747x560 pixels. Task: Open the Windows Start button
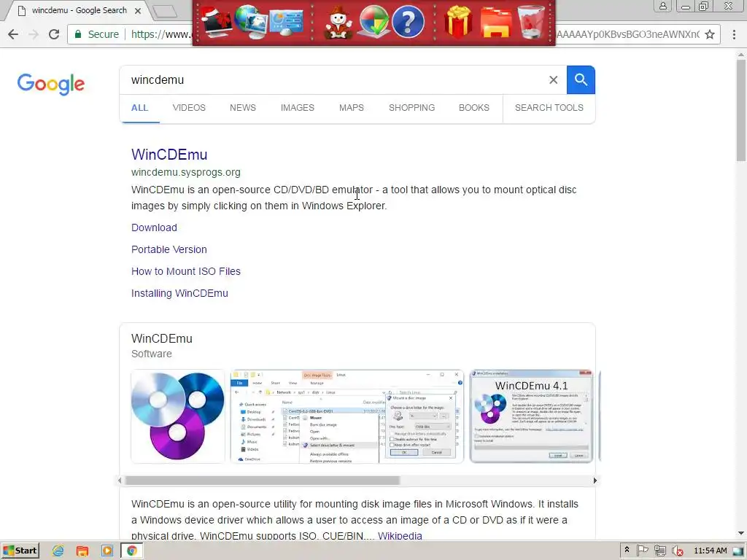tap(20, 551)
